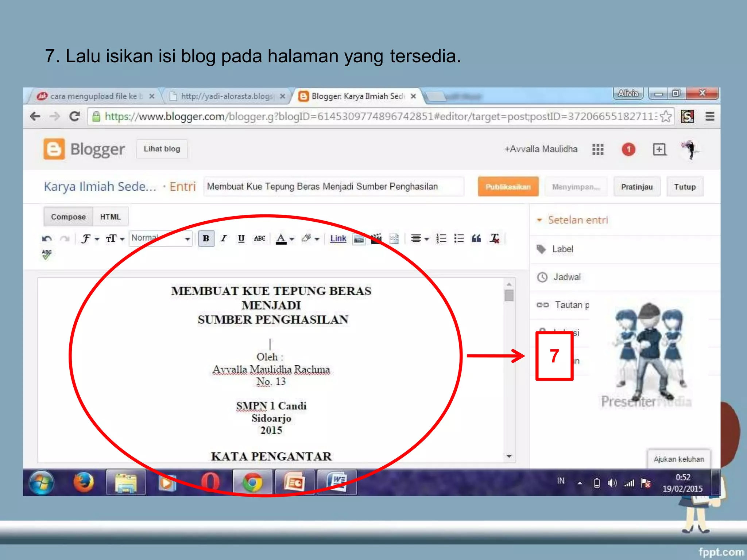Undo the last edit in the editor
Viewport: 747px width, 560px height.
pos(47,239)
